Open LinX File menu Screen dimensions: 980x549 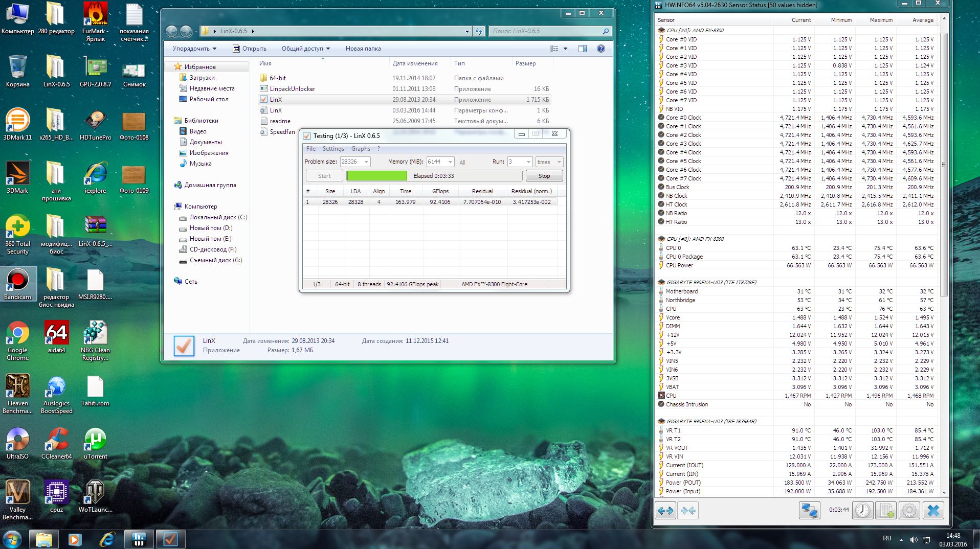click(x=310, y=149)
